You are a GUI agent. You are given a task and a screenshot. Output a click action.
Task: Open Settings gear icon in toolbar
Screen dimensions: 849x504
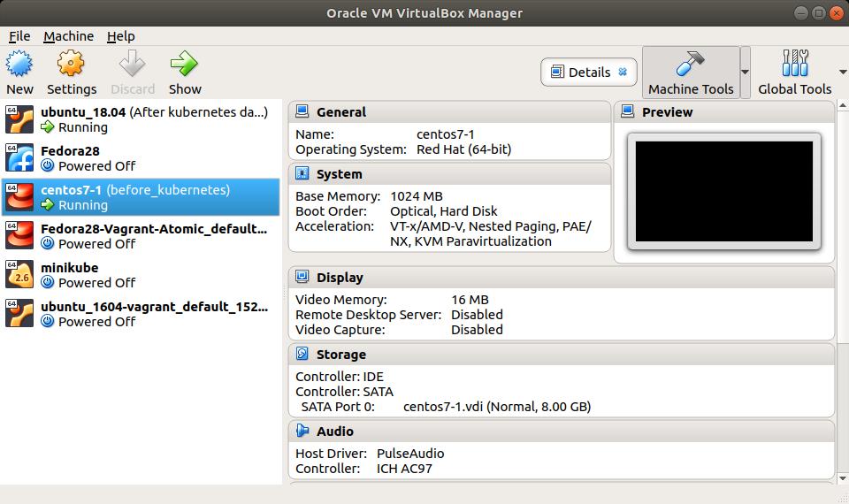pos(71,64)
